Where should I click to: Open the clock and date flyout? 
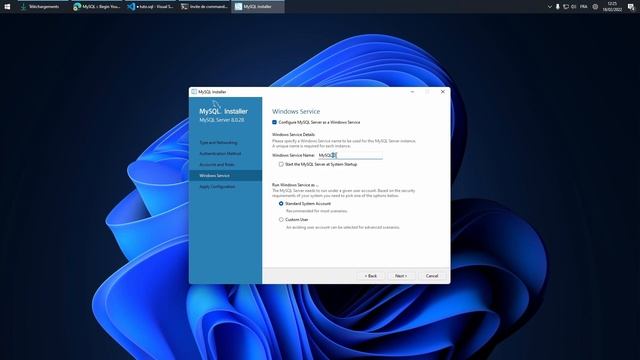click(x=612, y=7)
